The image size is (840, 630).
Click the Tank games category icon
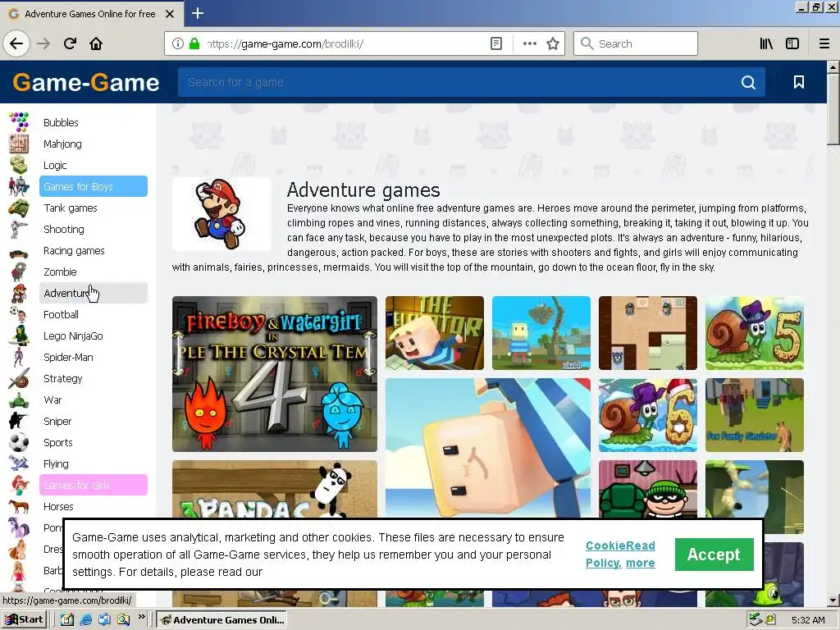click(x=19, y=208)
